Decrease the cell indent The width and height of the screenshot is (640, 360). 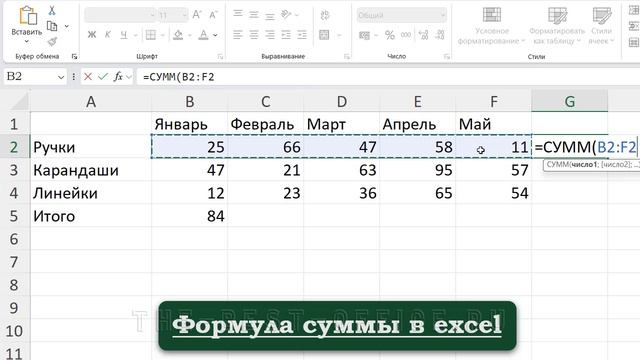click(286, 35)
